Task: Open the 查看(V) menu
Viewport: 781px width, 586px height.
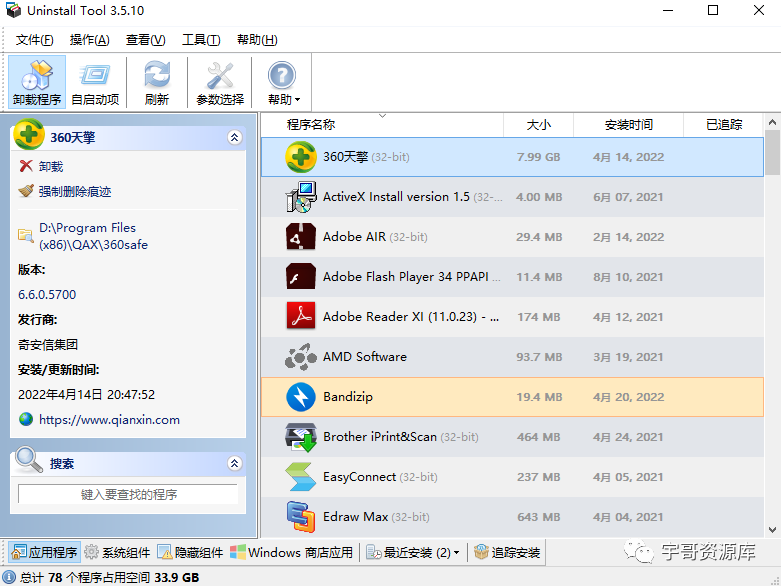Action: click(x=145, y=40)
